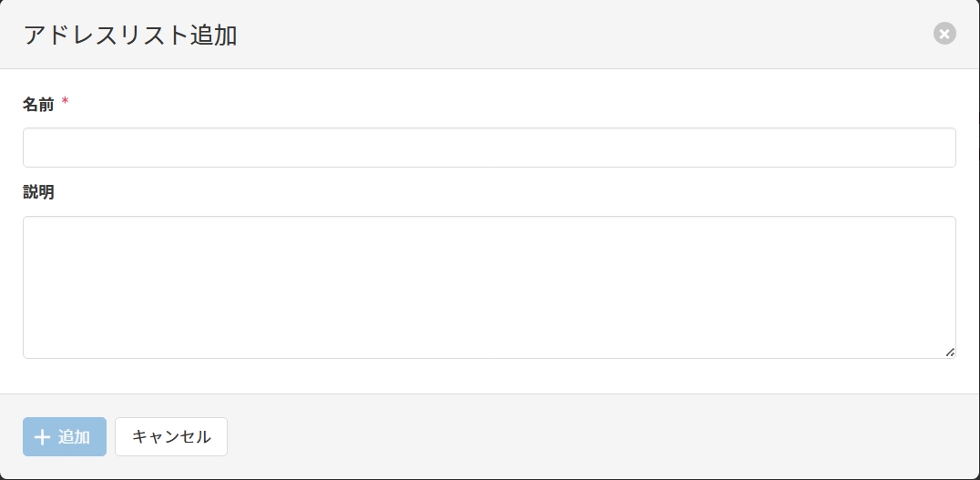Image resolution: width=980 pixels, height=480 pixels.
Task: Click the red required asterisk
Action: tap(66, 103)
